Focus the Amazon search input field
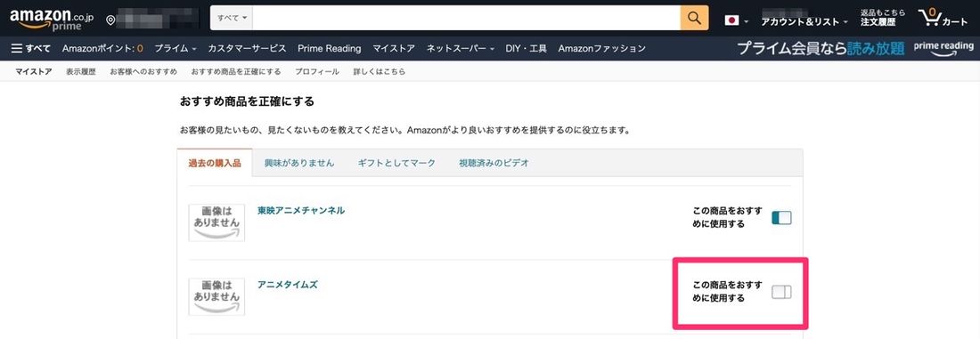 click(467, 18)
